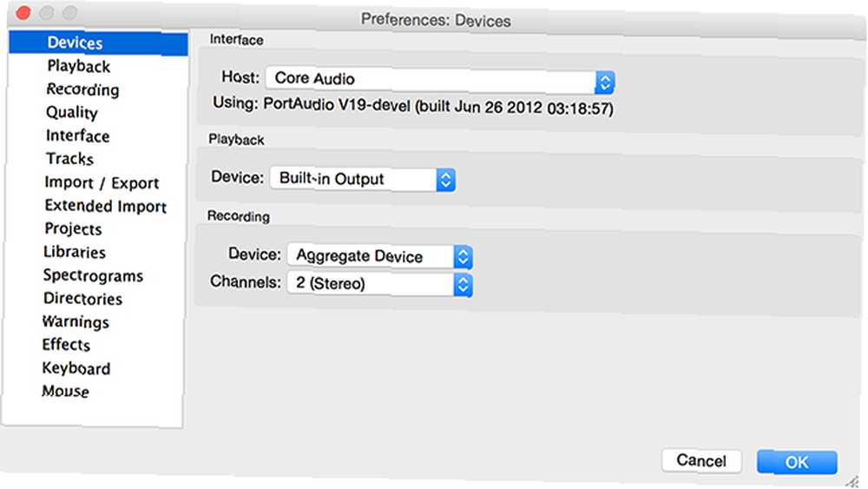
Task: Open the Channels dropdown showing 2 (Stereo)
Action: coord(379,284)
